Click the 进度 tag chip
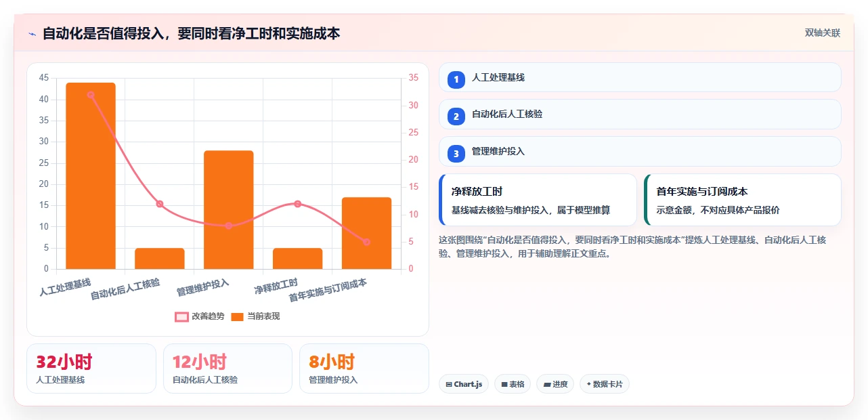The image size is (868, 420). pos(555,384)
